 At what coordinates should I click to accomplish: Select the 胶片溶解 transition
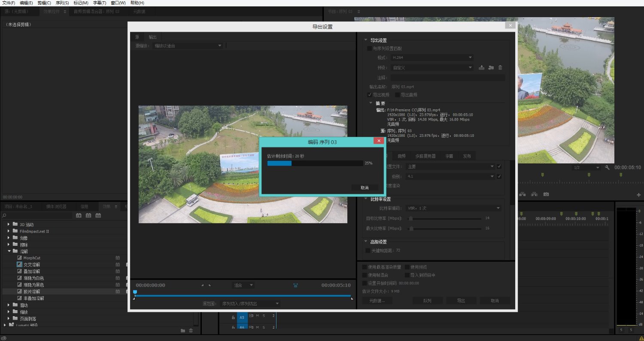pos(31,291)
